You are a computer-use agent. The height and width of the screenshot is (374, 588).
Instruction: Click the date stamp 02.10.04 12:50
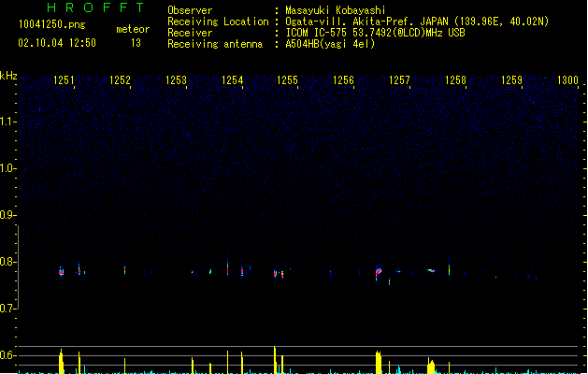coord(57,43)
